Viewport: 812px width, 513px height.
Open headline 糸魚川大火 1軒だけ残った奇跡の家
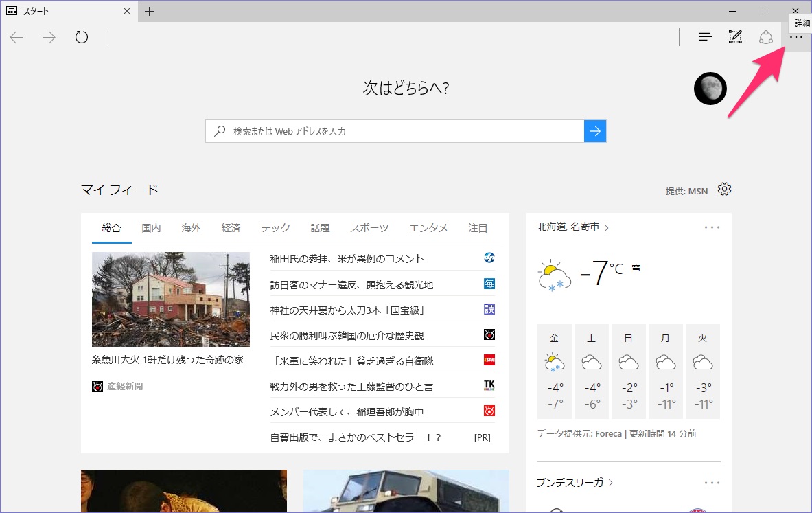(167, 360)
